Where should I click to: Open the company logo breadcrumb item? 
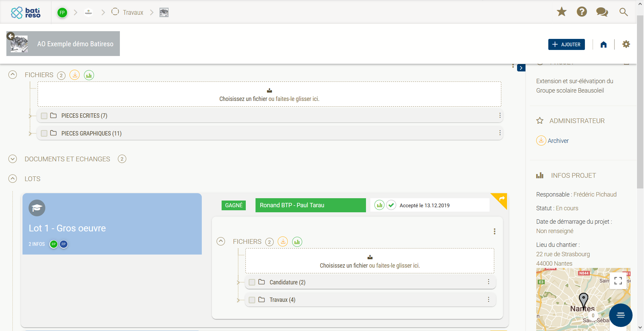coord(89,12)
